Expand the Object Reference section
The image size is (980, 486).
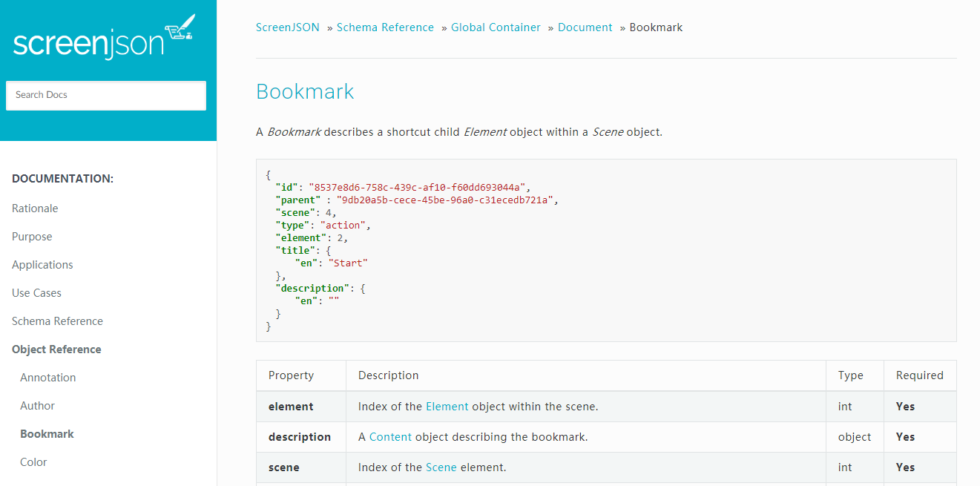(56, 349)
